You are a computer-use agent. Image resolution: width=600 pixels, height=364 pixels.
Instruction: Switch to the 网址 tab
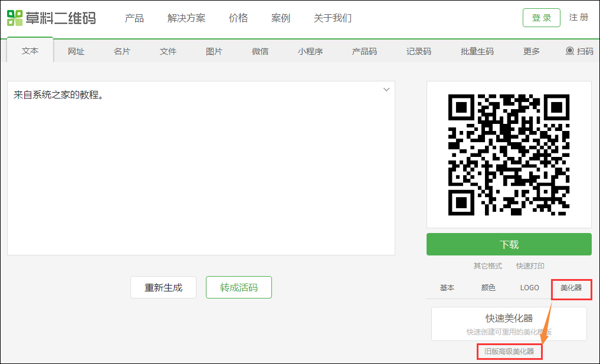pos(76,51)
